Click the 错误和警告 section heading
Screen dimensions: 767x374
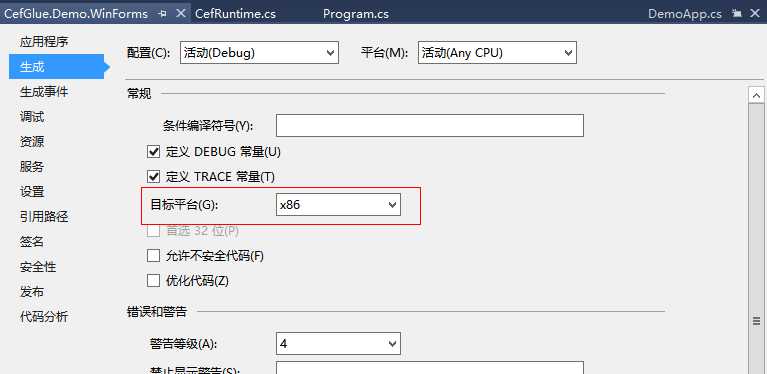[157, 311]
